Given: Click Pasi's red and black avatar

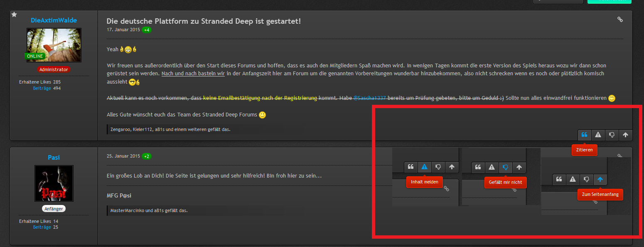Looking at the screenshot, I should tap(54, 183).
